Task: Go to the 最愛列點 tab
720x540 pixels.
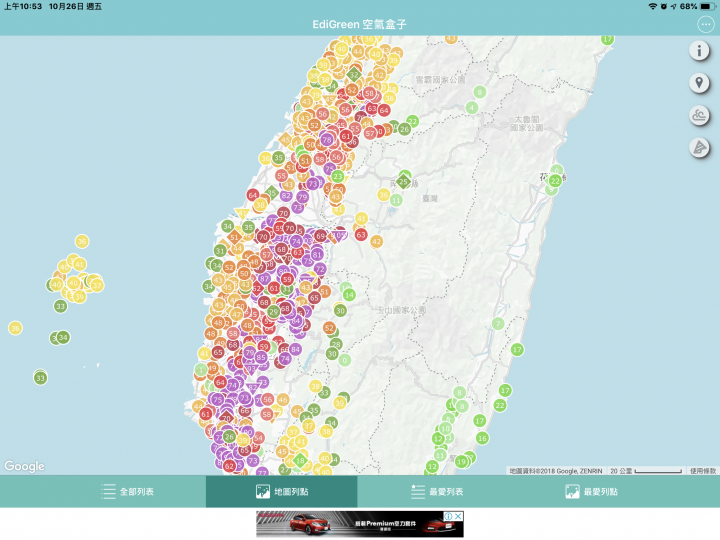Action: coord(591,491)
